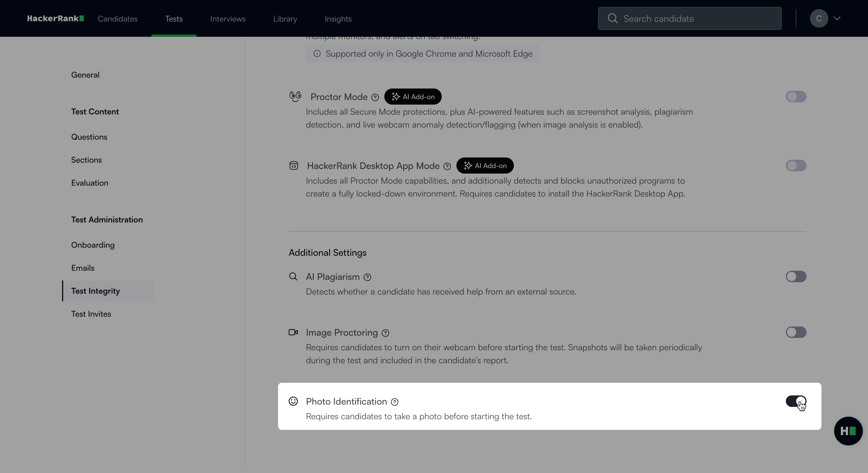868x473 pixels.
Task: Click the HackerRank Desktop App Mode help icon
Action: click(447, 167)
